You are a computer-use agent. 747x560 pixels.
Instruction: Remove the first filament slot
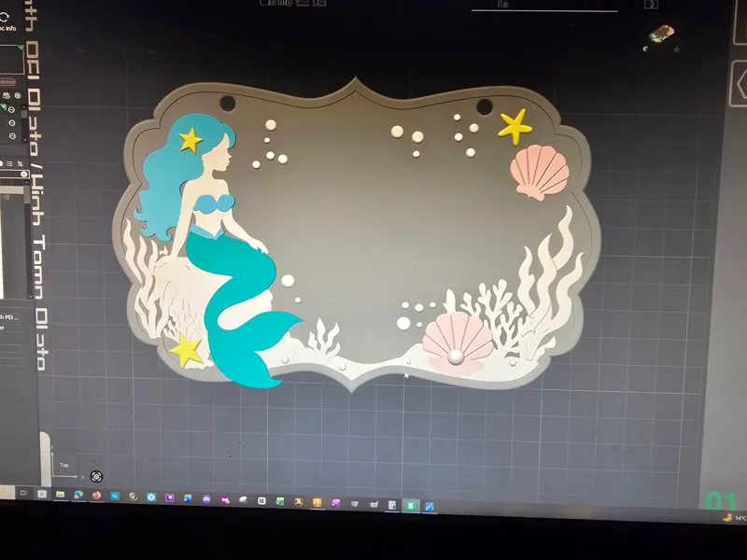point(11,110)
